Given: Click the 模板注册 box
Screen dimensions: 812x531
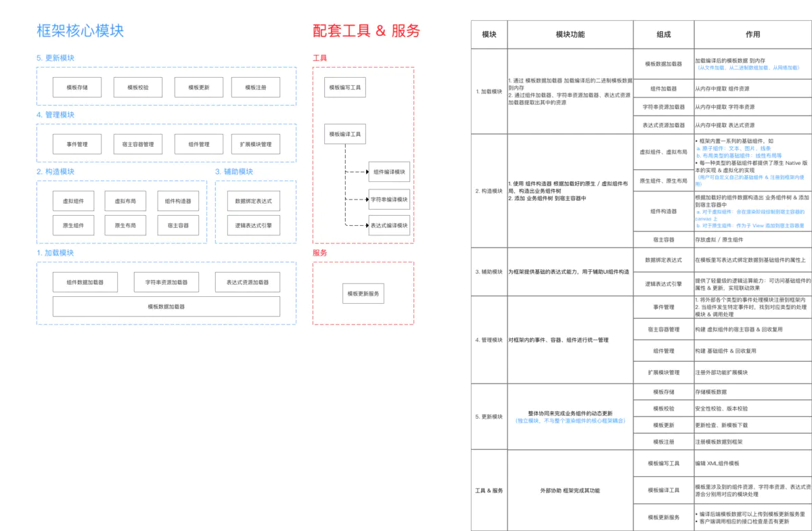Looking at the screenshot, I should pyautogui.click(x=255, y=87).
